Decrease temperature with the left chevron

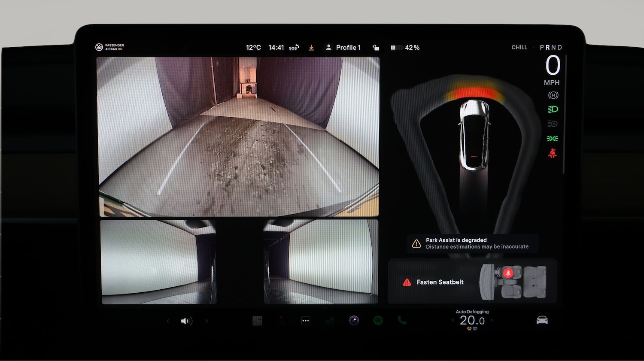pyautogui.click(x=453, y=320)
